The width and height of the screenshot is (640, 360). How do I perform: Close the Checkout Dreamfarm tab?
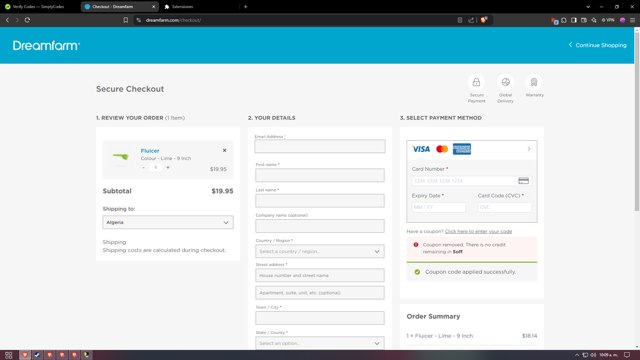point(153,7)
